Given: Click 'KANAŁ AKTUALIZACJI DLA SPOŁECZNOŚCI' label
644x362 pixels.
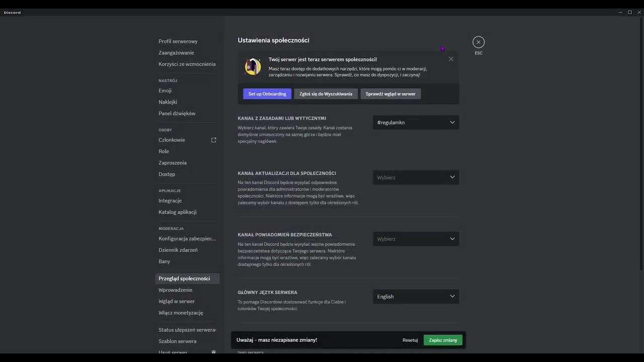Looking at the screenshot, I should coord(287,173).
